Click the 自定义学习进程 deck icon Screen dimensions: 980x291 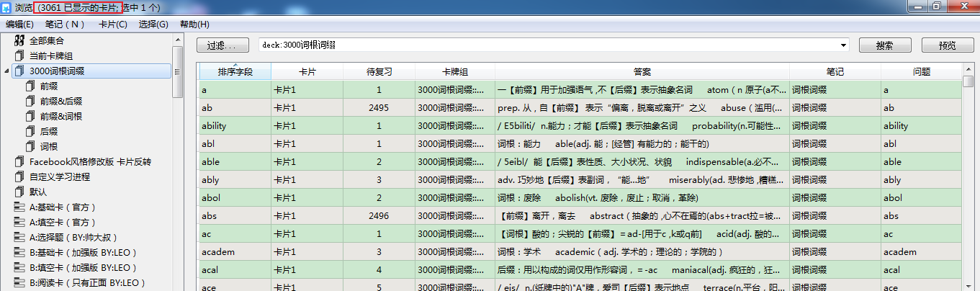tap(19, 176)
